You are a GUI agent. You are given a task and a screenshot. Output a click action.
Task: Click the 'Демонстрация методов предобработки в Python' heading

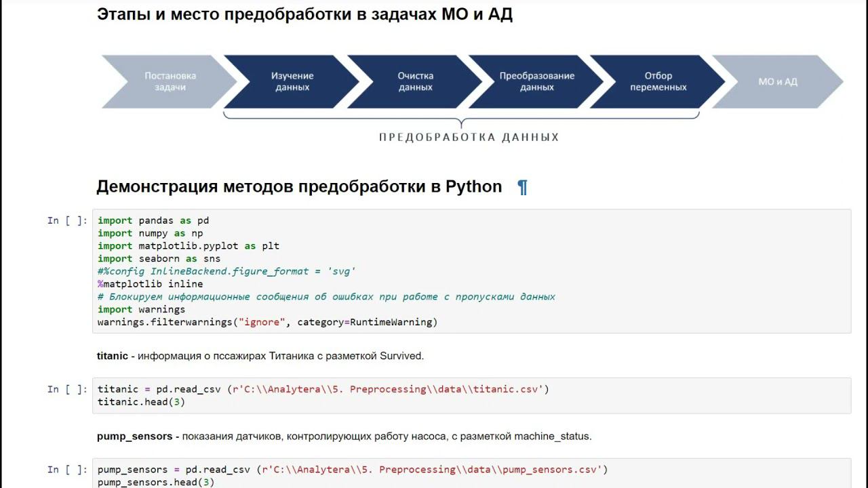(x=299, y=186)
